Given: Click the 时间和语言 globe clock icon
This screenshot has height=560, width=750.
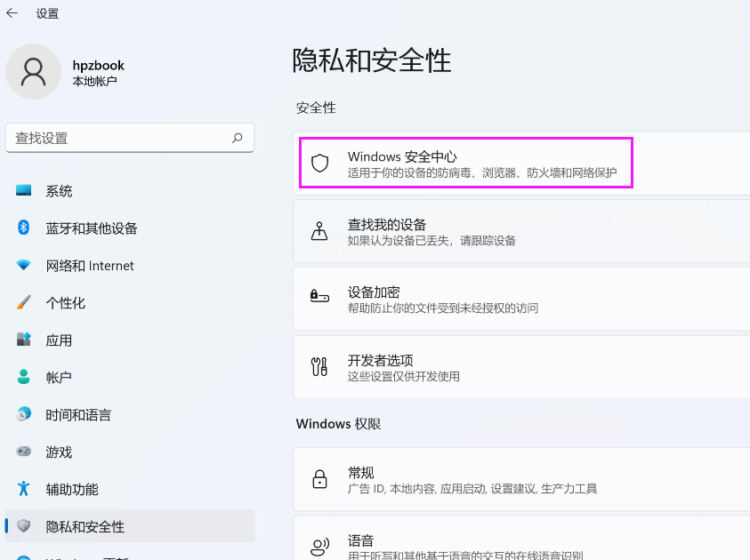Looking at the screenshot, I should click(x=23, y=414).
